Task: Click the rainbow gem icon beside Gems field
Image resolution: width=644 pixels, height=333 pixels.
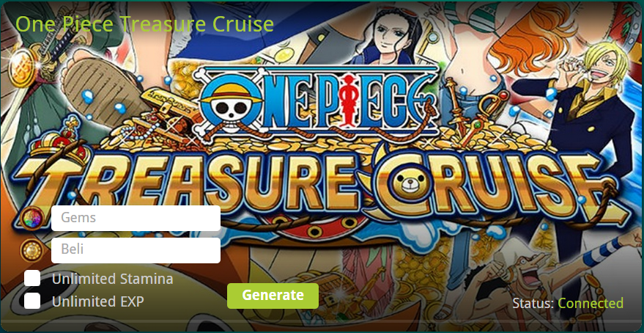Action: pos(33,219)
